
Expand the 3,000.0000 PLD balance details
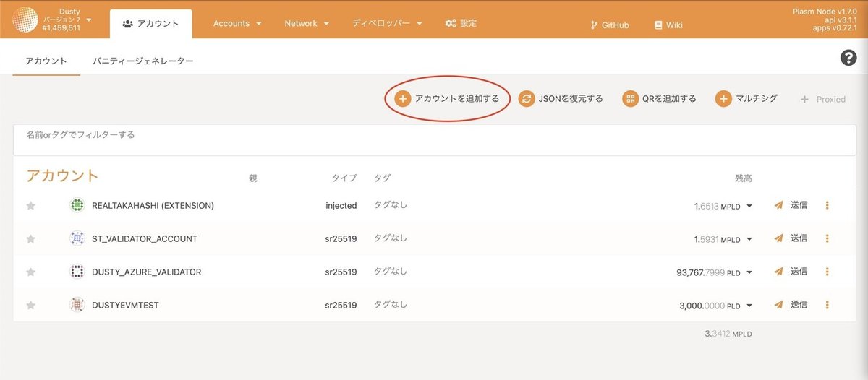click(749, 306)
